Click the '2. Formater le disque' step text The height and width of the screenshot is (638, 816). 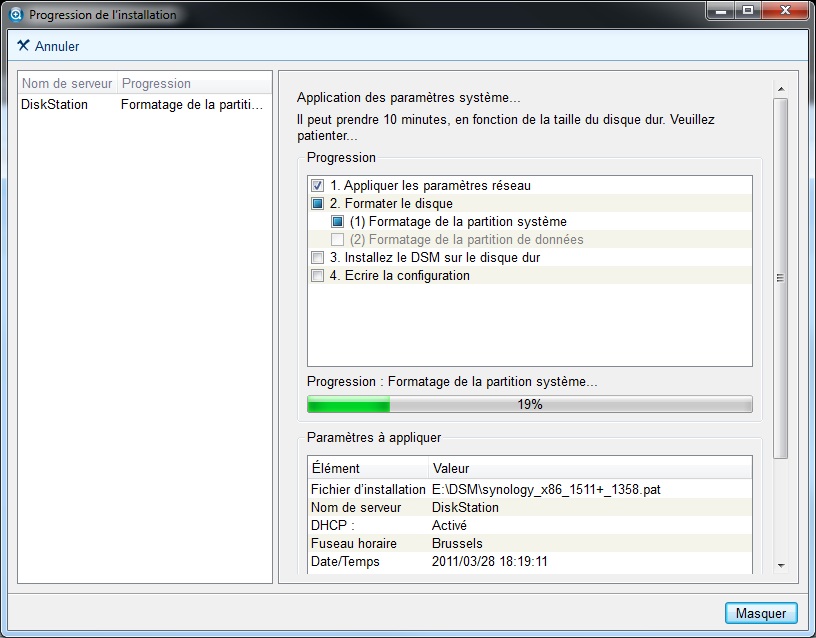391,203
